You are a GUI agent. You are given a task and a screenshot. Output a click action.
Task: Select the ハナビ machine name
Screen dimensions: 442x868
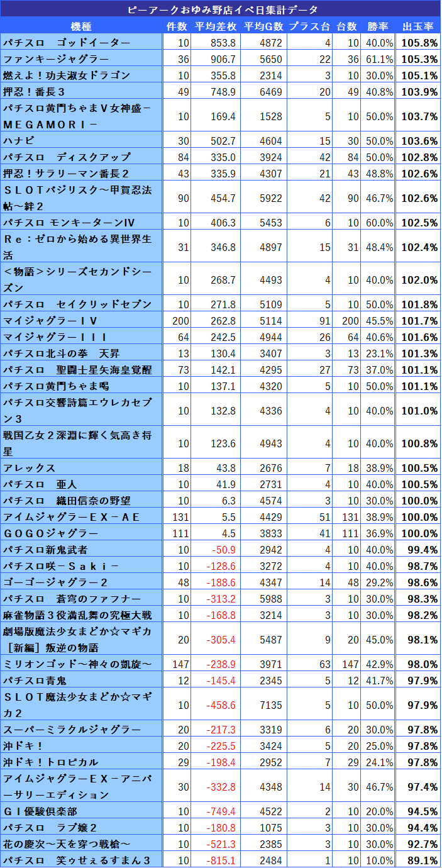[x=18, y=141]
